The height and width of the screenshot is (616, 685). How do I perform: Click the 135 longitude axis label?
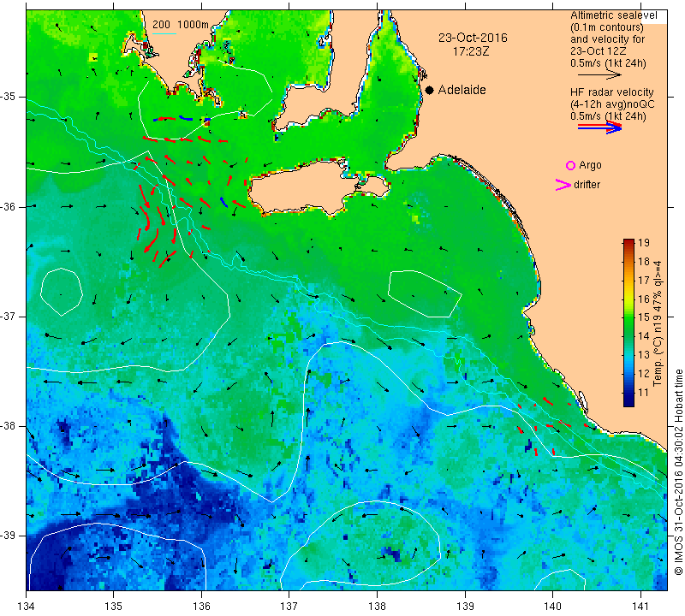[x=114, y=606]
